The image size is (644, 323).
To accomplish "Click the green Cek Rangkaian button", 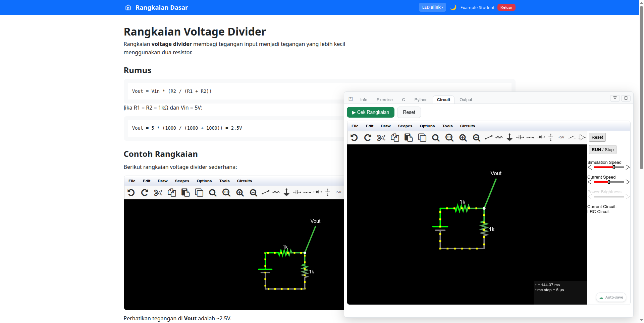I will (370, 112).
